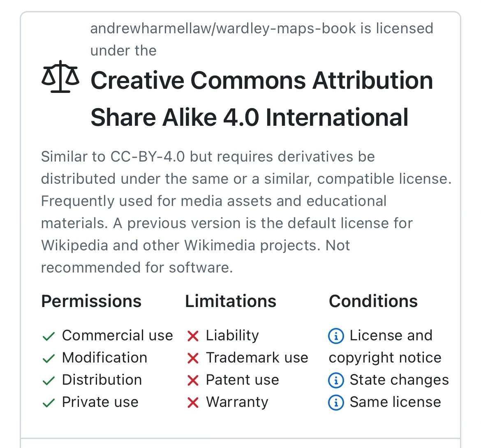Select the Limitations heading
The image size is (481, 448).
point(231,301)
